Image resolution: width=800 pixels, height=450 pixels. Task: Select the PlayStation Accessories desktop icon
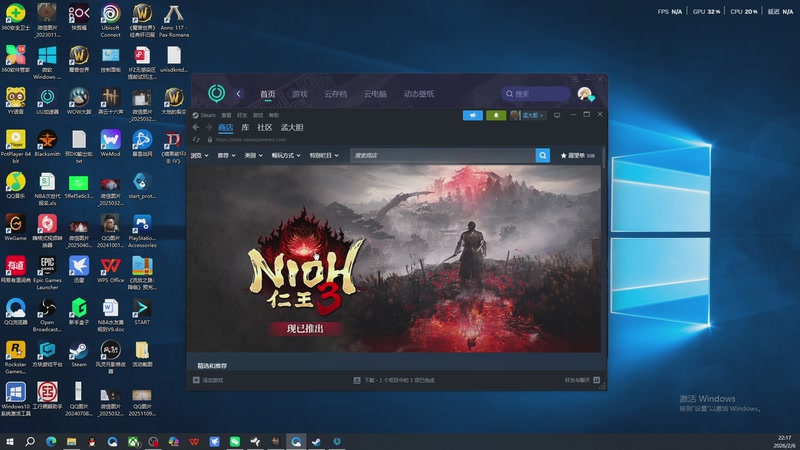[x=142, y=231]
